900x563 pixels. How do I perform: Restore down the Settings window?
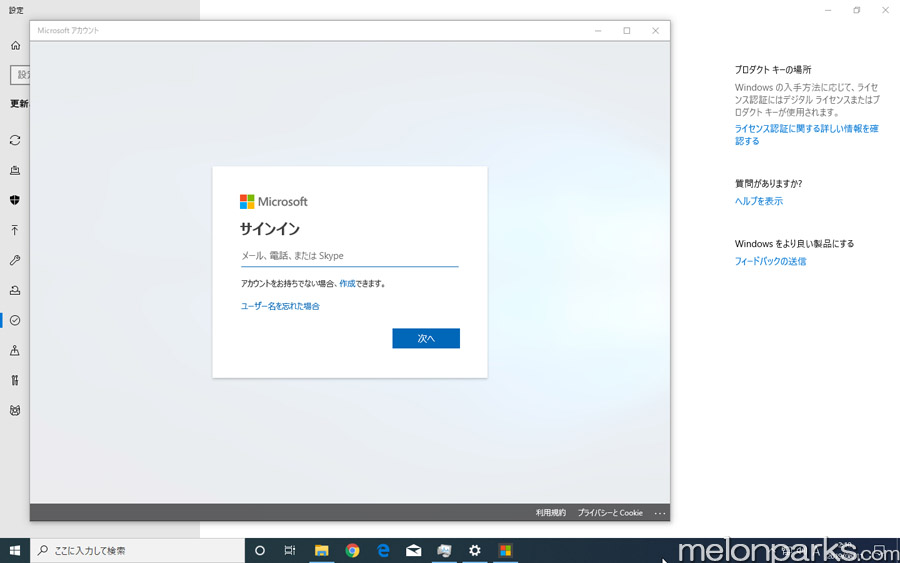(856, 10)
